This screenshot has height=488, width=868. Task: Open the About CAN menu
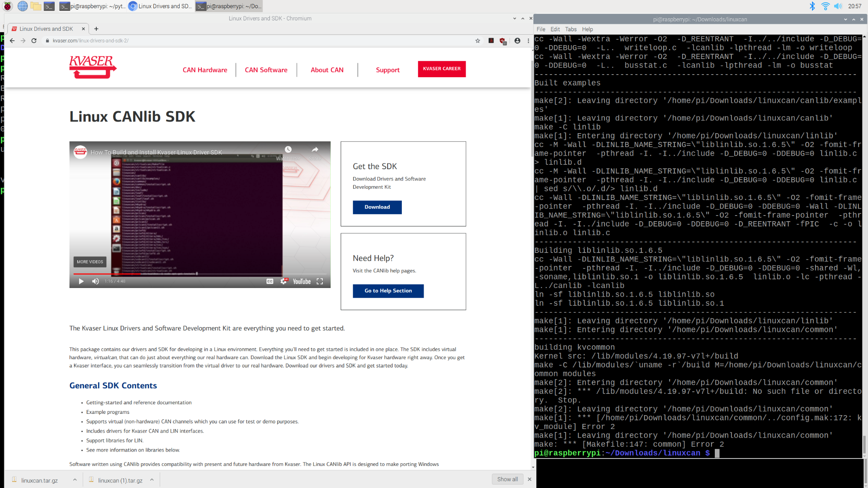coord(327,70)
